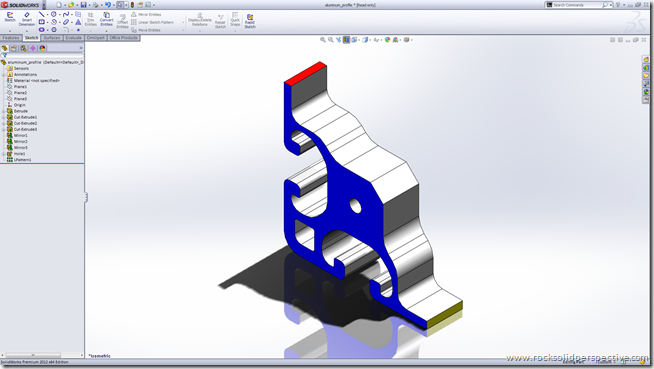Select the Circle sketch tool
Screen dimensions: 654x369
[53, 14]
